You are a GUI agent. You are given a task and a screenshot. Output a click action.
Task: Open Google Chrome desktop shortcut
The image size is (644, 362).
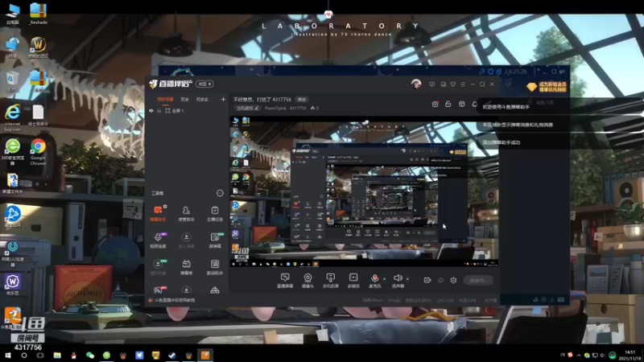coord(38,151)
